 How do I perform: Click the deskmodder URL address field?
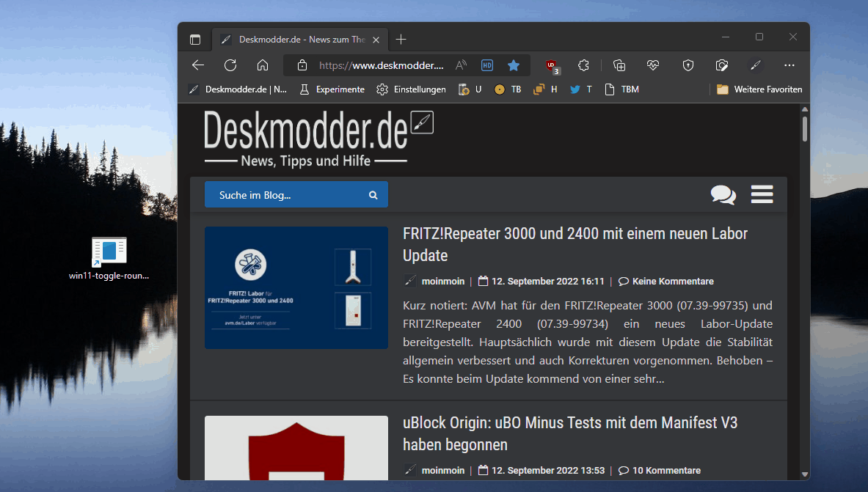click(x=382, y=65)
